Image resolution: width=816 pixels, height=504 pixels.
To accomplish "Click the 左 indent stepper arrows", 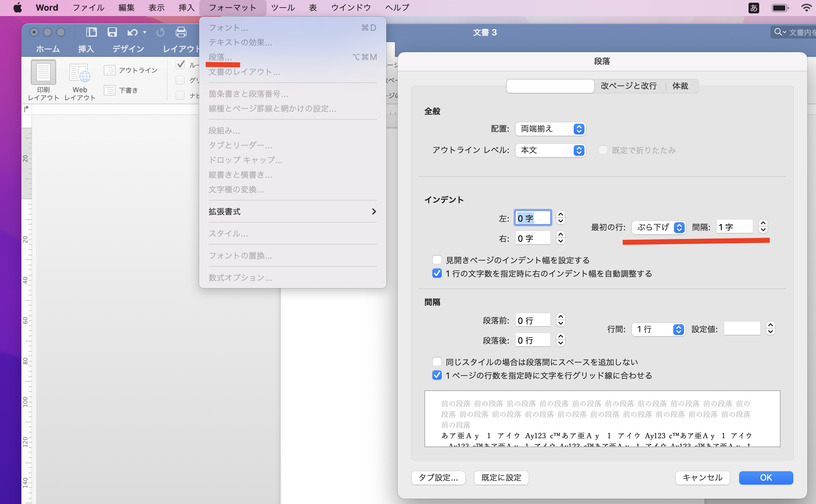I will 561,218.
